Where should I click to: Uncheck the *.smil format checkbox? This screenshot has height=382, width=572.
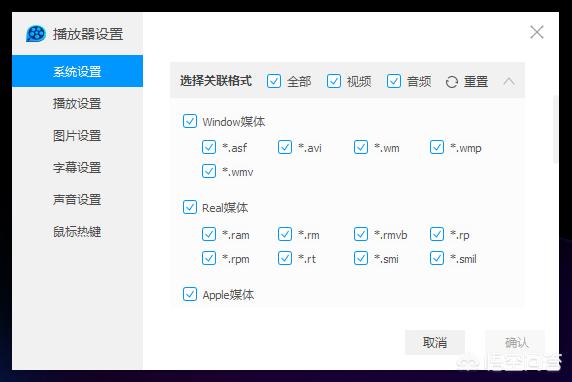click(x=437, y=258)
